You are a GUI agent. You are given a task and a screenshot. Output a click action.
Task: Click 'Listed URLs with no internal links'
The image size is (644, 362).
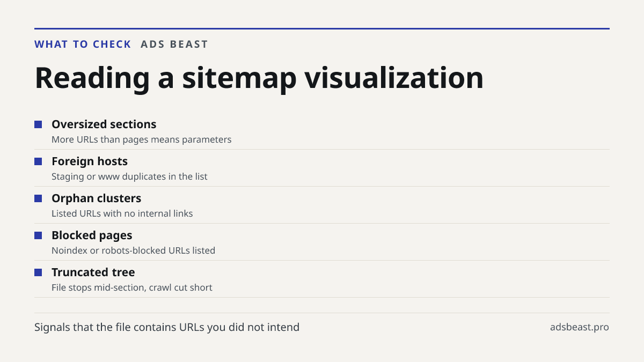coord(122,213)
